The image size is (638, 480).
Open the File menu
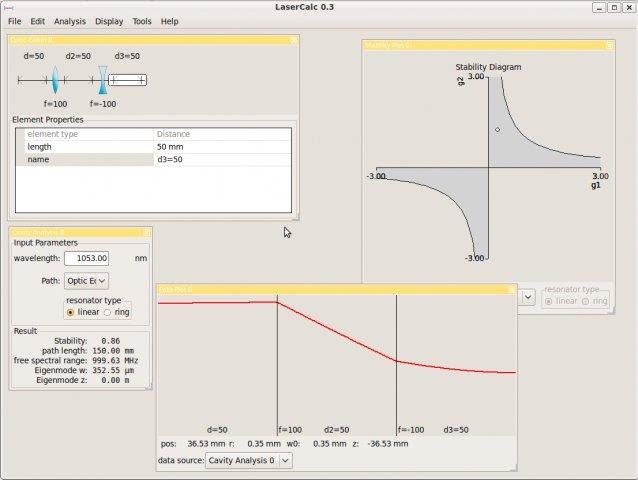pyautogui.click(x=14, y=21)
